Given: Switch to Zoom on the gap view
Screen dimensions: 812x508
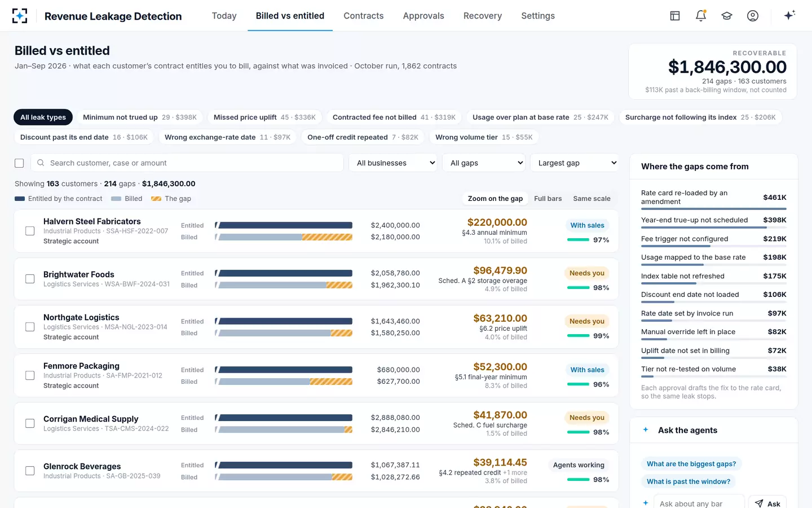Looking at the screenshot, I should [x=495, y=199].
